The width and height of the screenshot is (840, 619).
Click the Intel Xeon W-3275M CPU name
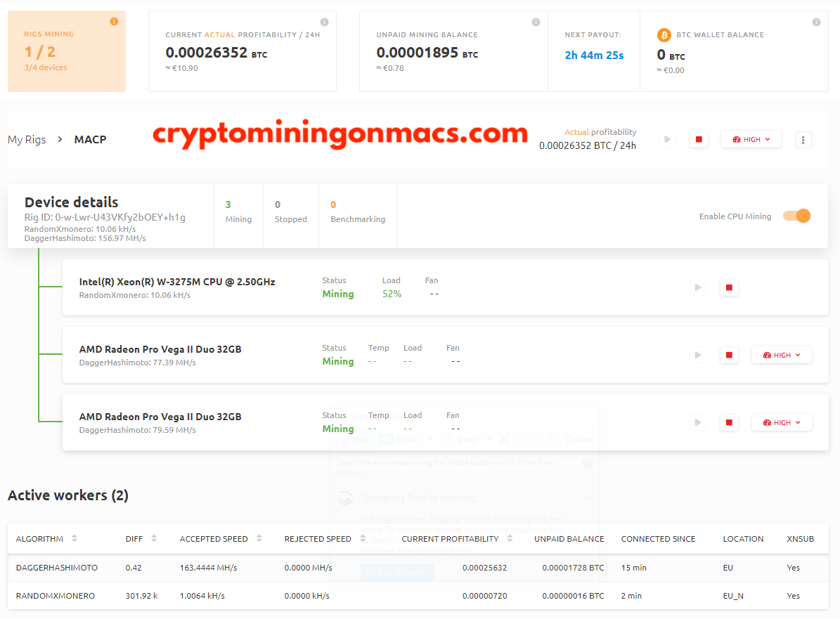pos(177,282)
